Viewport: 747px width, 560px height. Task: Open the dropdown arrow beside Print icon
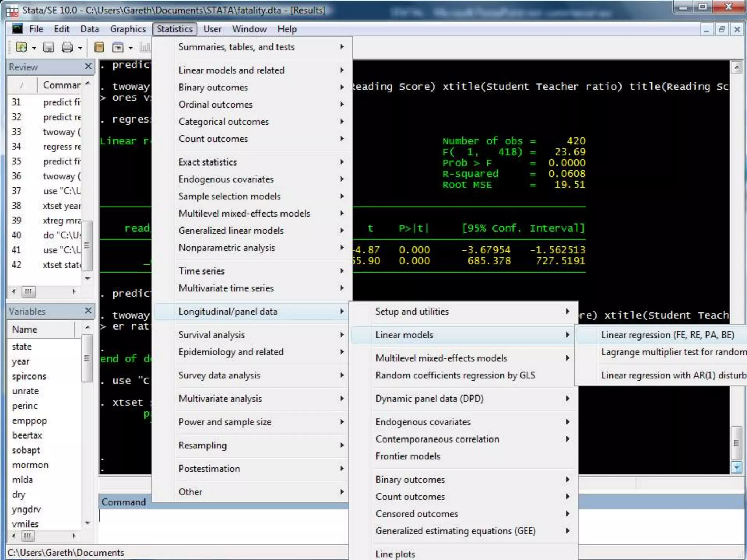pos(80,48)
